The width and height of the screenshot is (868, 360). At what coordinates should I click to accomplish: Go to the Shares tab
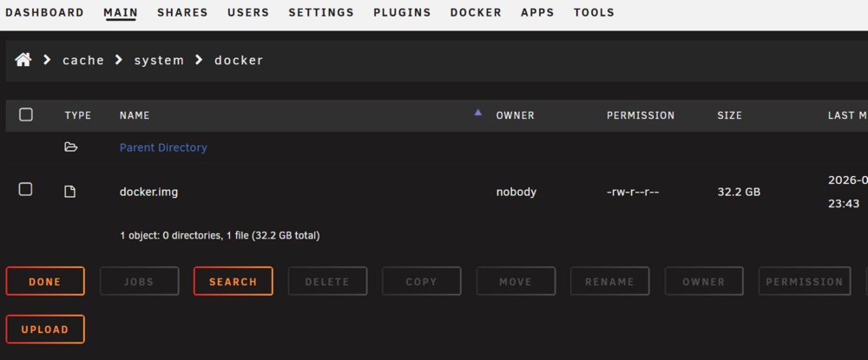click(182, 12)
